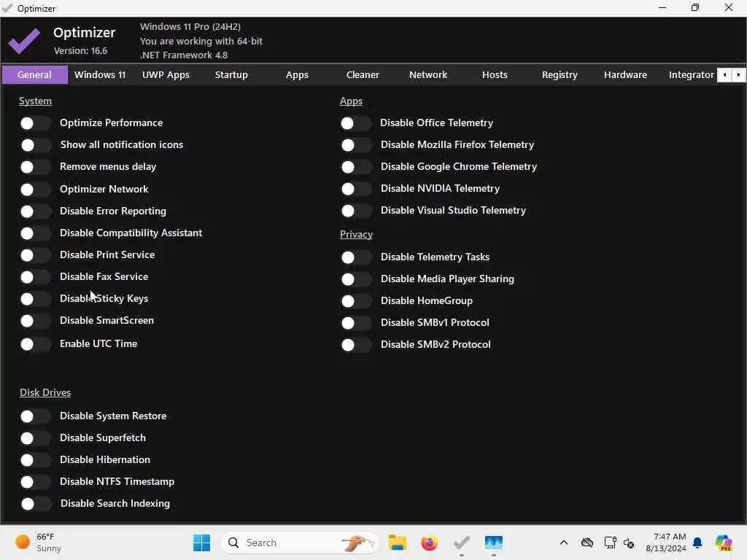The height and width of the screenshot is (560, 747).
Task: Toggle Disable Hibernation switch
Action: (35, 461)
